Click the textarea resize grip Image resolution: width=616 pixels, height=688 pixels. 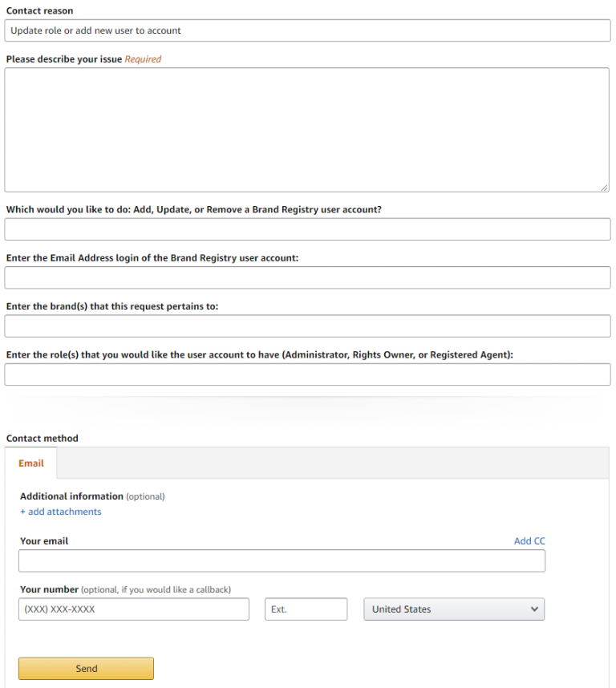[x=604, y=186]
